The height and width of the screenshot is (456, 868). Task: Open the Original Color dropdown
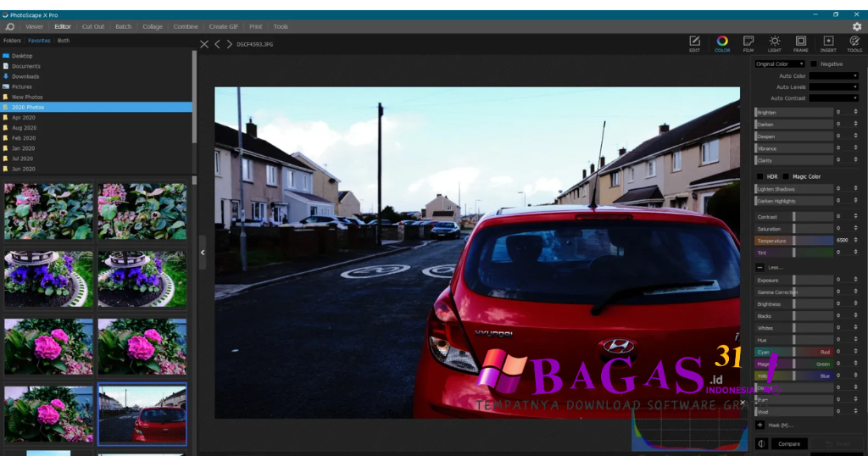pos(780,64)
